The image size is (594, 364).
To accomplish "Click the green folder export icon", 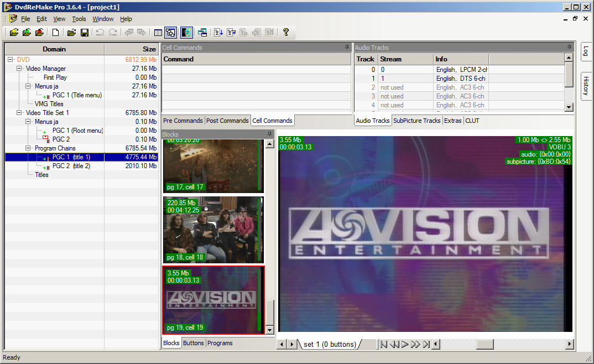I will pos(27,33).
